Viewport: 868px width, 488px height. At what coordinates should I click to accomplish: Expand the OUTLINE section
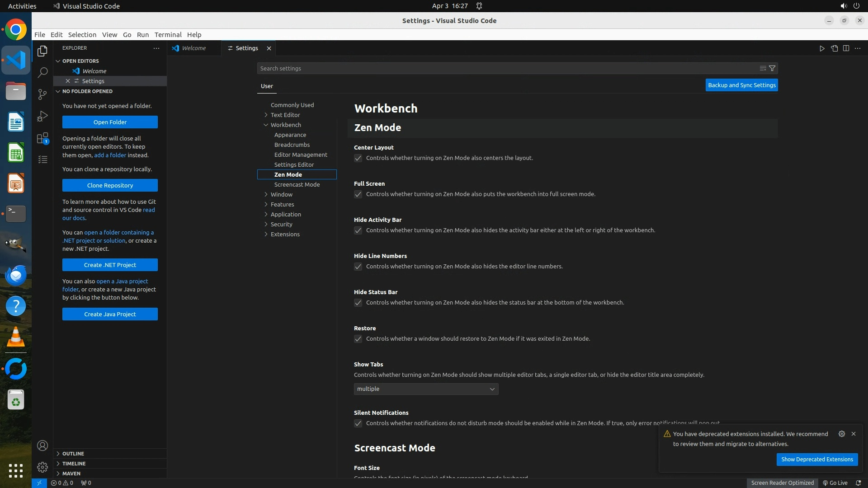coord(73,453)
